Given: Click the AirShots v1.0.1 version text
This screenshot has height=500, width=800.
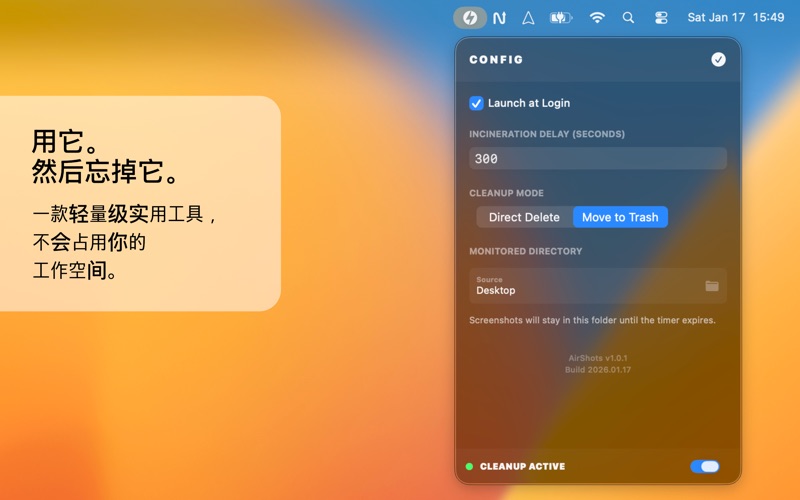Looking at the screenshot, I should click(597, 358).
